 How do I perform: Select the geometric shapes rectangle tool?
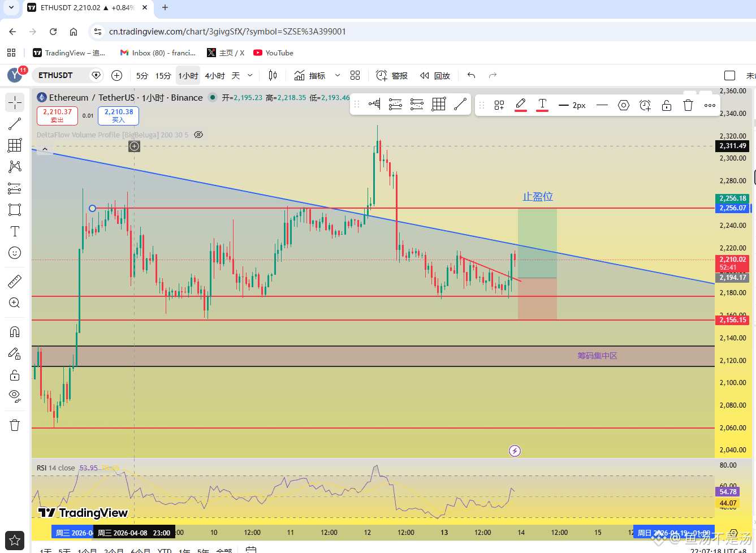coord(15,210)
